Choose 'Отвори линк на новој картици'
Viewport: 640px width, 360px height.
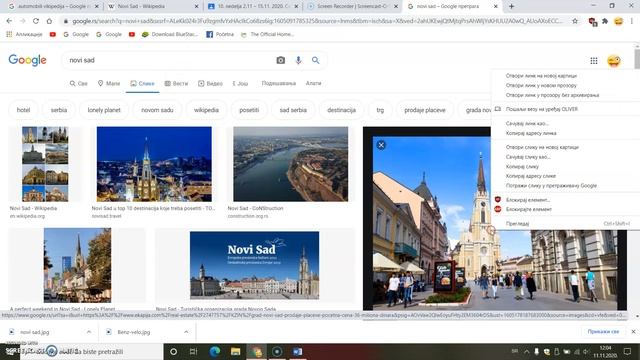pyautogui.click(x=566, y=76)
